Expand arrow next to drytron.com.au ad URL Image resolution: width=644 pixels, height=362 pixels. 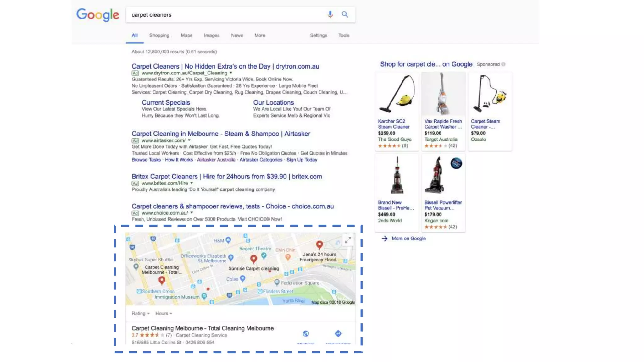(231, 73)
